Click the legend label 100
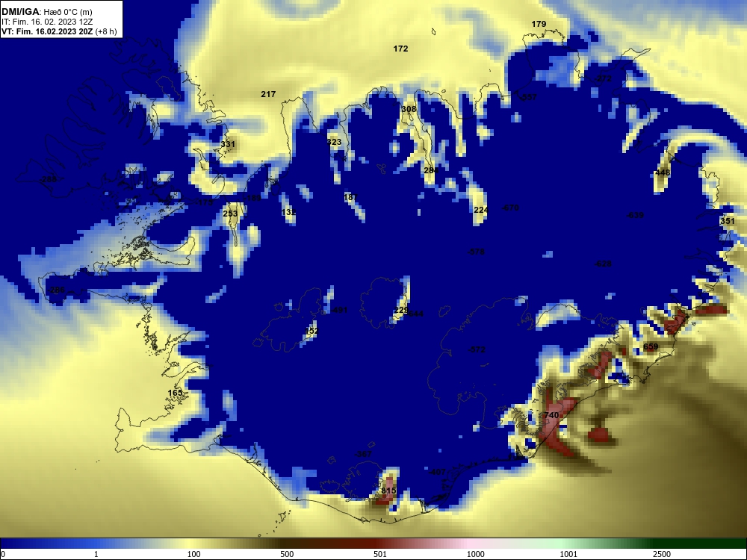 [194, 554]
